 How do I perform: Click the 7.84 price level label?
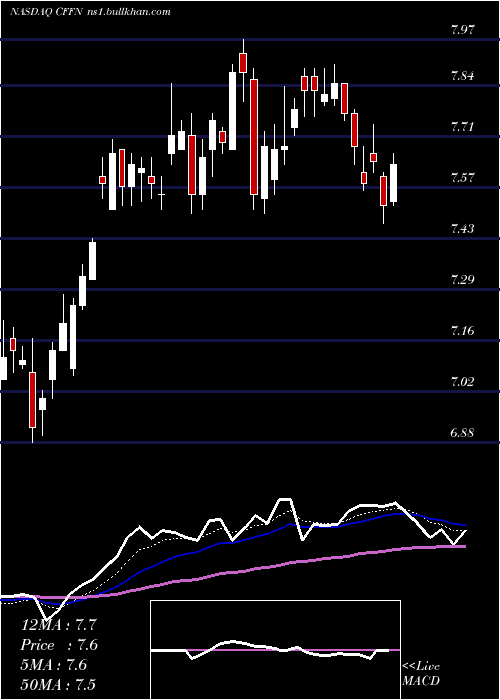pyautogui.click(x=463, y=76)
